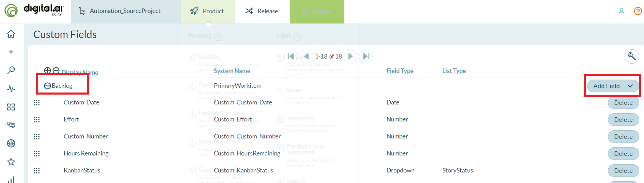The width and height of the screenshot is (644, 183).
Task: Open the Release menu tab
Action: [x=262, y=11]
